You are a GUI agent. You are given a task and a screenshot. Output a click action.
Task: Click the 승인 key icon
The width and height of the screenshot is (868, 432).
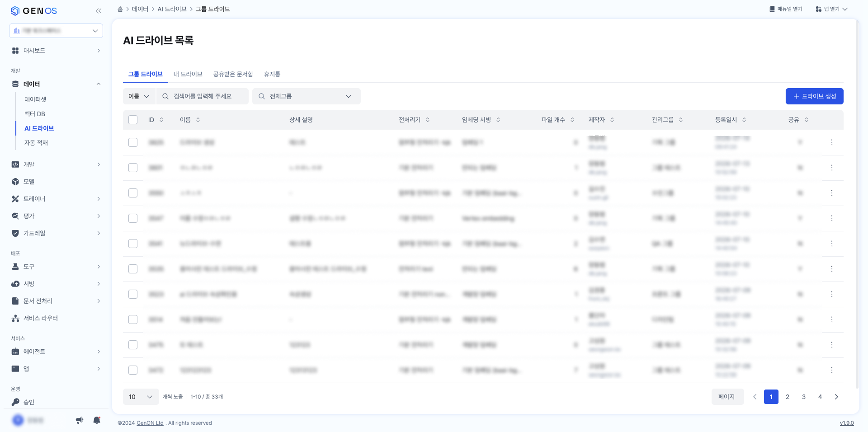(x=15, y=402)
